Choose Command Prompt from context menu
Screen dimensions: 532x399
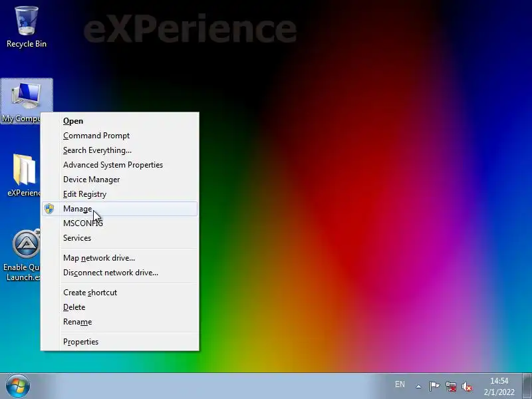[x=120, y=136]
